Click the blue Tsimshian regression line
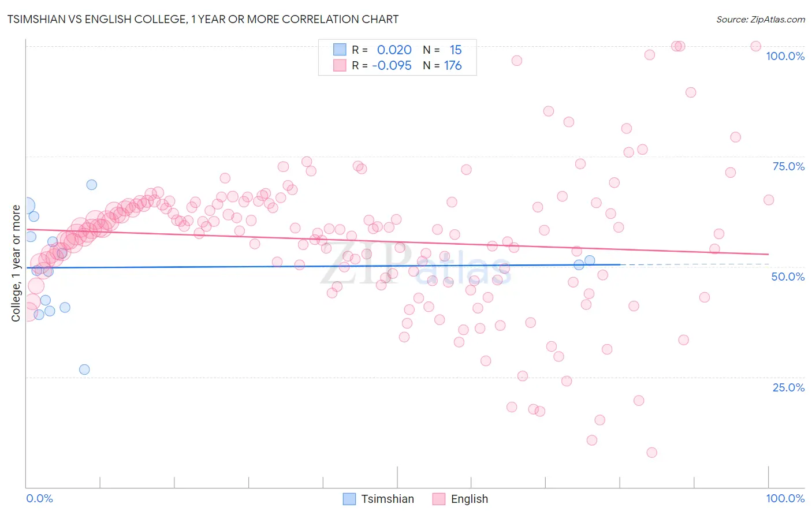The height and width of the screenshot is (515, 812). click(323, 266)
